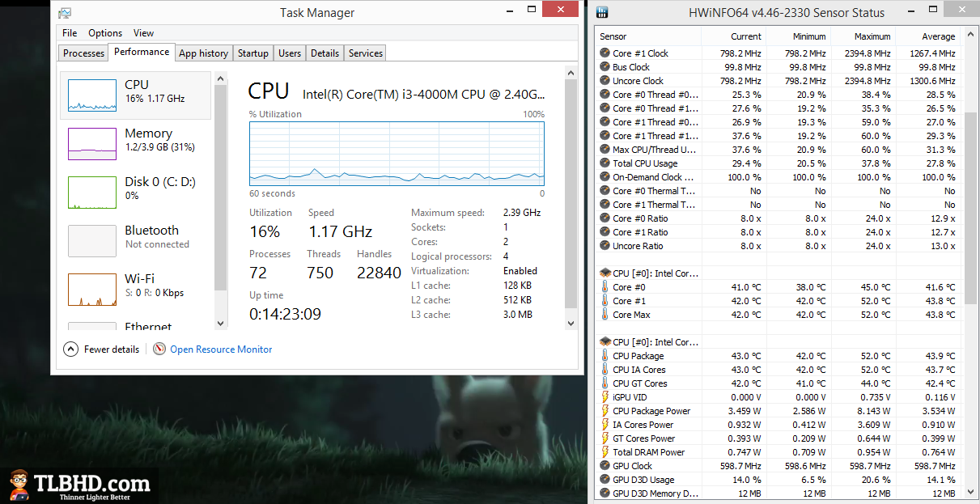Click the CPU Package Power current 3.459 W
Viewport: 980px width, 504px height.
tap(744, 411)
